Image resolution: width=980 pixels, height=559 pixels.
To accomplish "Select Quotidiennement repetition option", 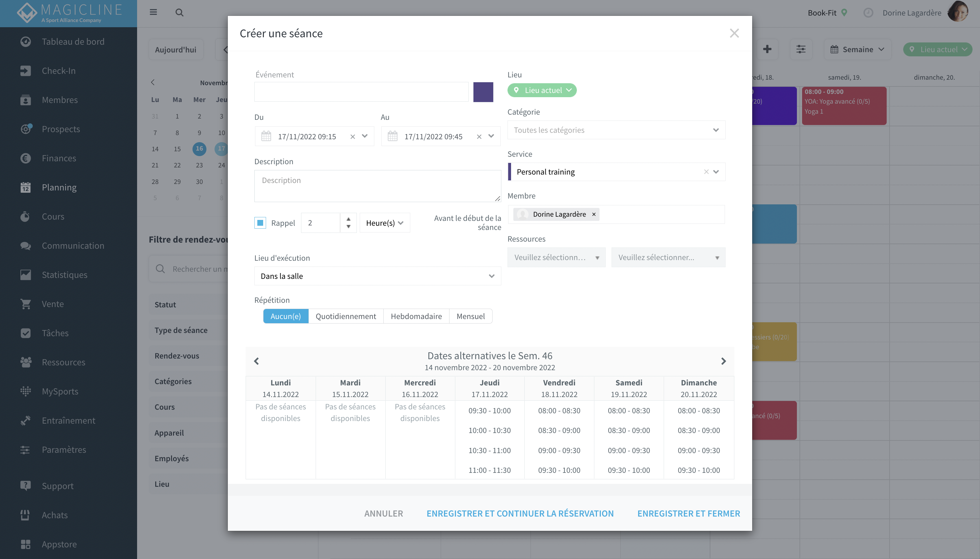I will 346,316.
